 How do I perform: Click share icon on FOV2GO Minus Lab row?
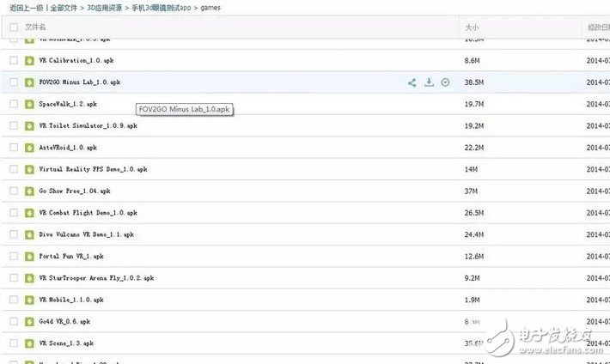[412, 82]
